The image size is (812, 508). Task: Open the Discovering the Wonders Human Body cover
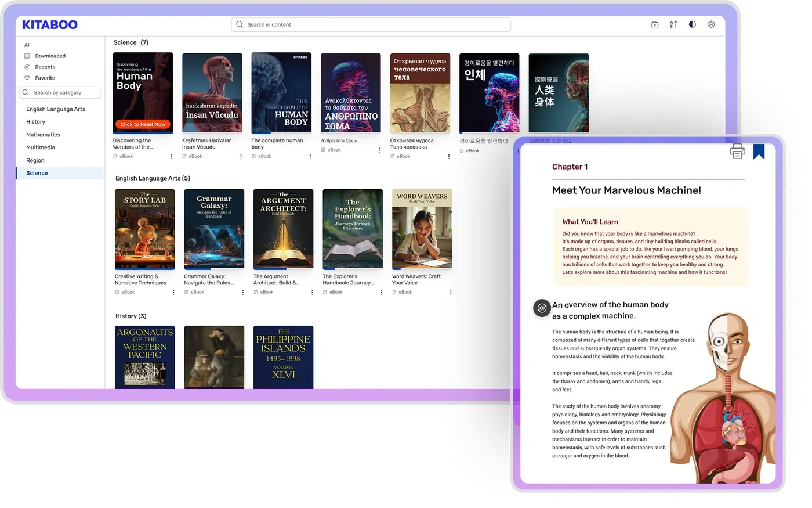(x=143, y=93)
